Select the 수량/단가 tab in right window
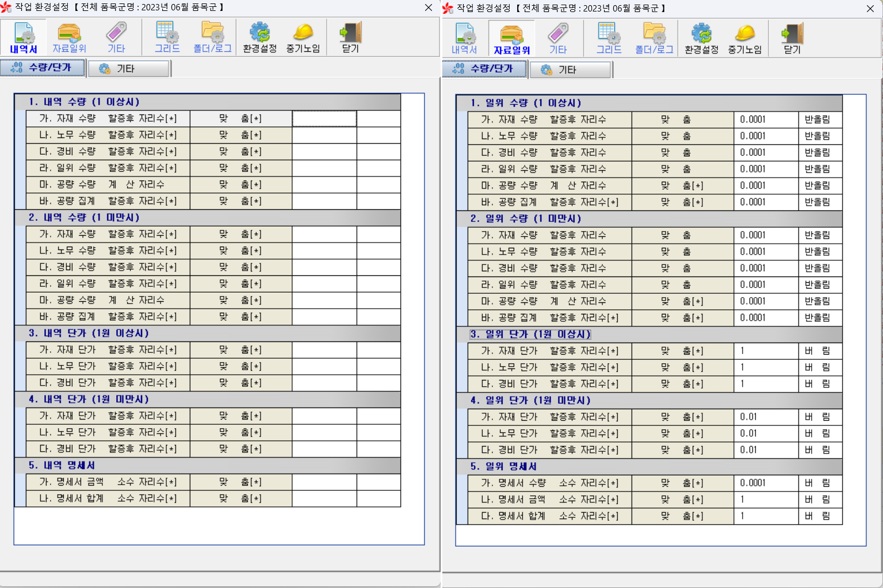This screenshot has height=588, width=883. tap(484, 69)
